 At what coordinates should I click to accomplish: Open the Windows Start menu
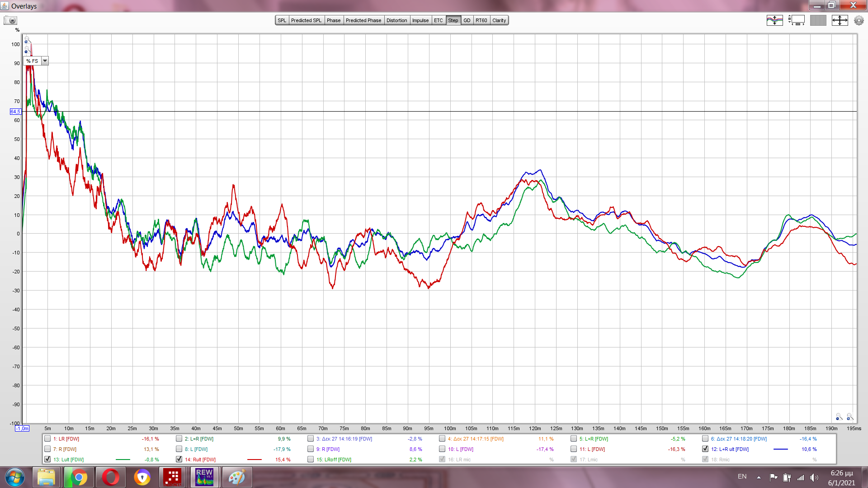[x=15, y=477]
